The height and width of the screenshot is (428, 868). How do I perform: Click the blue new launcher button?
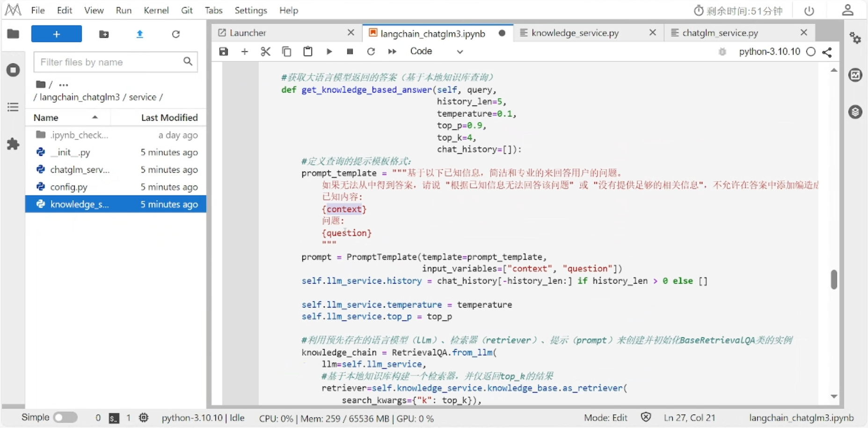pos(56,34)
